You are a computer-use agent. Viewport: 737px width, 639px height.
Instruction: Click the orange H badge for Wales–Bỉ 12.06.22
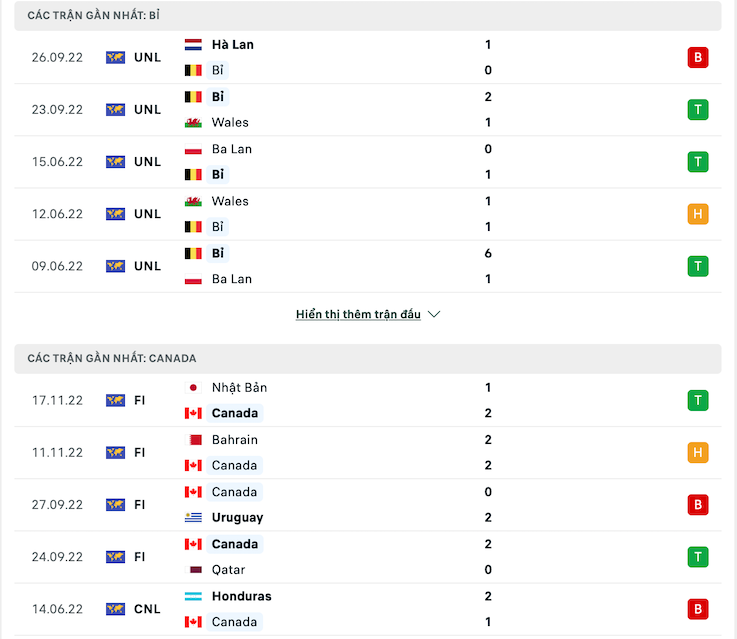[x=698, y=213]
